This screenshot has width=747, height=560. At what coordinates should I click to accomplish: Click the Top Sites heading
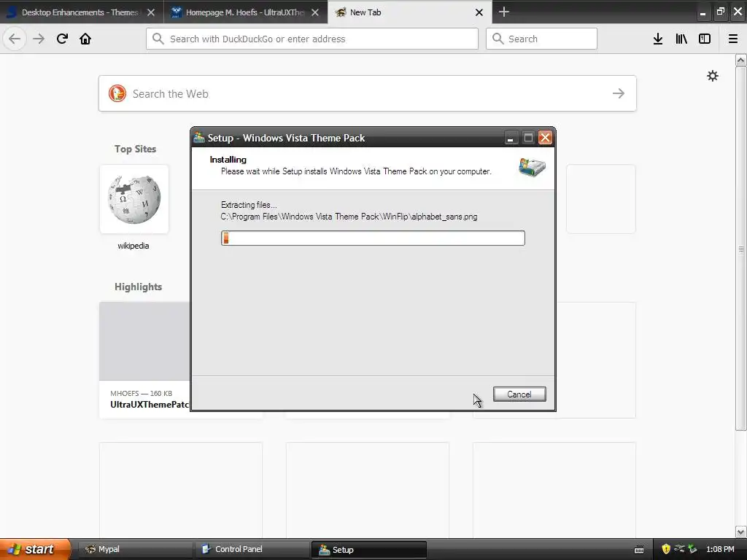tap(135, 149)
